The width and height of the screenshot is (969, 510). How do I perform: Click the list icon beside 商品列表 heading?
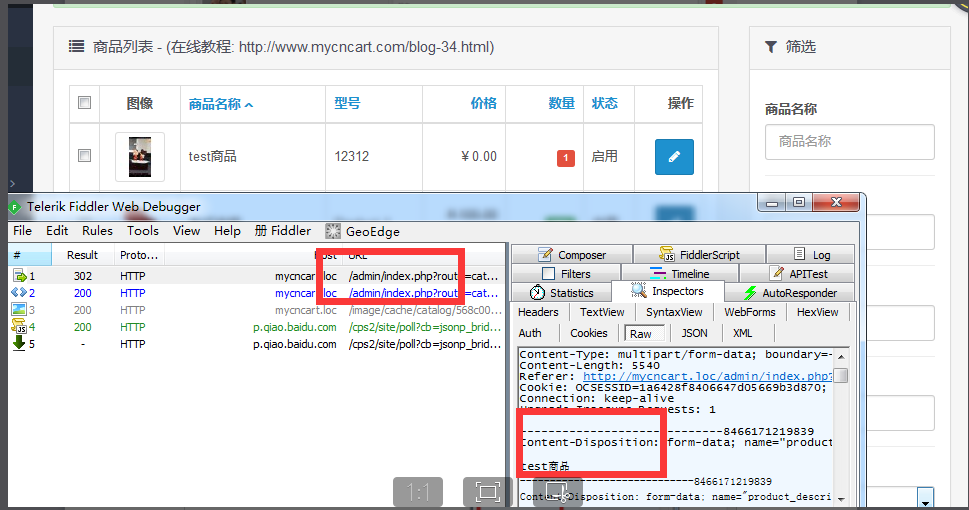76,46
